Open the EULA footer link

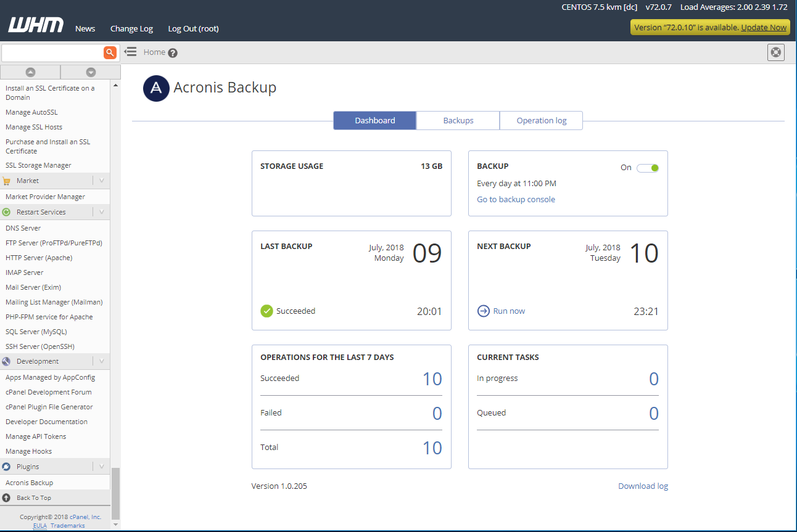[40, 526]
